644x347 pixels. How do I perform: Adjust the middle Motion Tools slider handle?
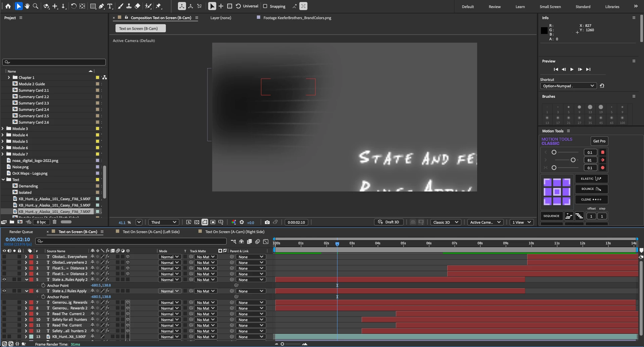pyautogui.click(x=573, y=160)
